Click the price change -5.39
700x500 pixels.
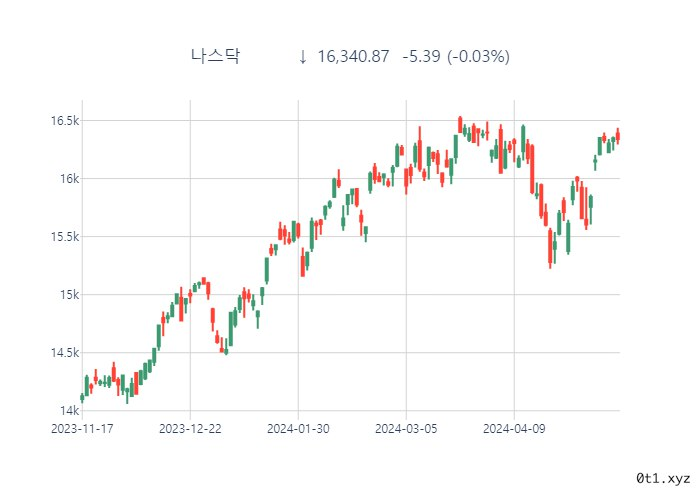[421, 57]
